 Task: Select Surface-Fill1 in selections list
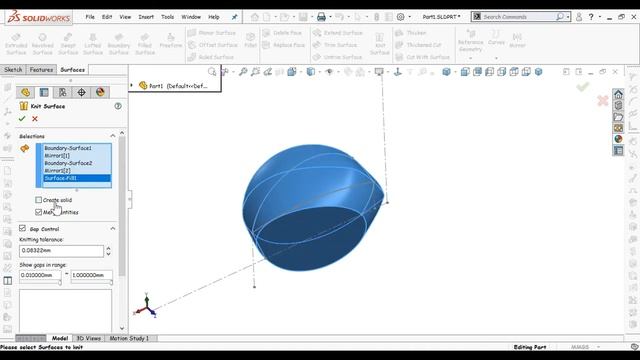click(77, 178)
